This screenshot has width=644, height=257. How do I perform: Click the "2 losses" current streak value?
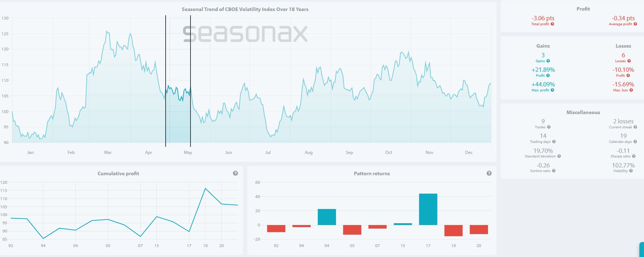pyautogui.click(x=623, y=121)
